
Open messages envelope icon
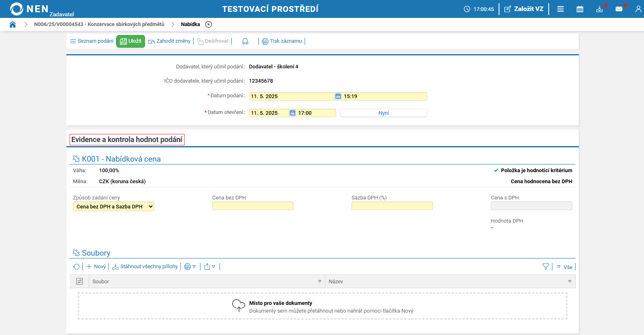coord(619,9)
